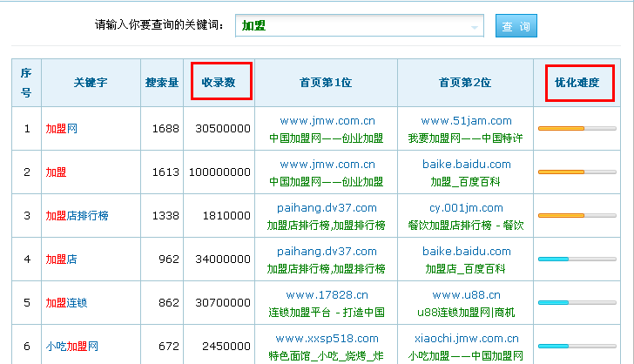This screenshot has height=364, width=634.
Task: Click the 优化难度 column header
Action: click(x=577, y=82)
